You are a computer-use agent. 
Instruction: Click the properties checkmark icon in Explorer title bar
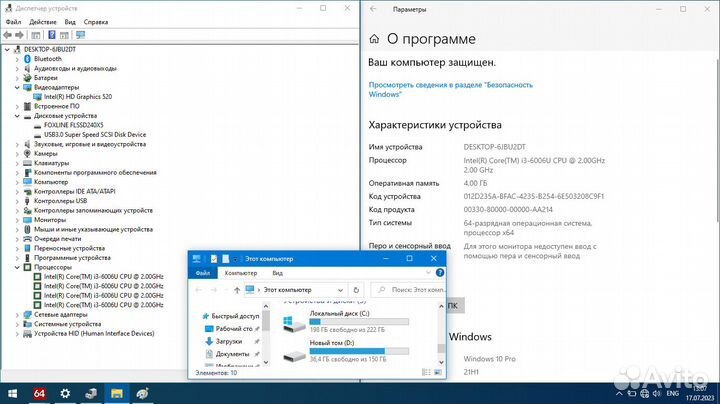[214, 259]
